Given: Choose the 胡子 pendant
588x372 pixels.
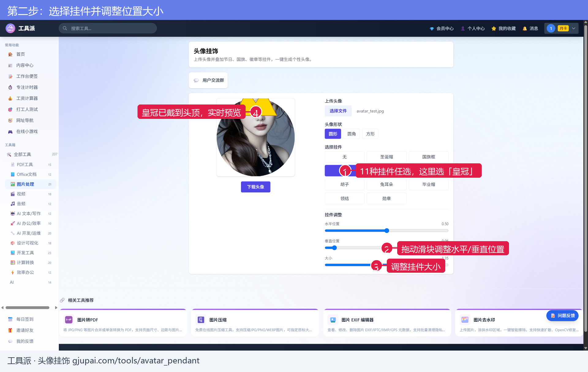Looking at the screenshot, I should point(345,184).
